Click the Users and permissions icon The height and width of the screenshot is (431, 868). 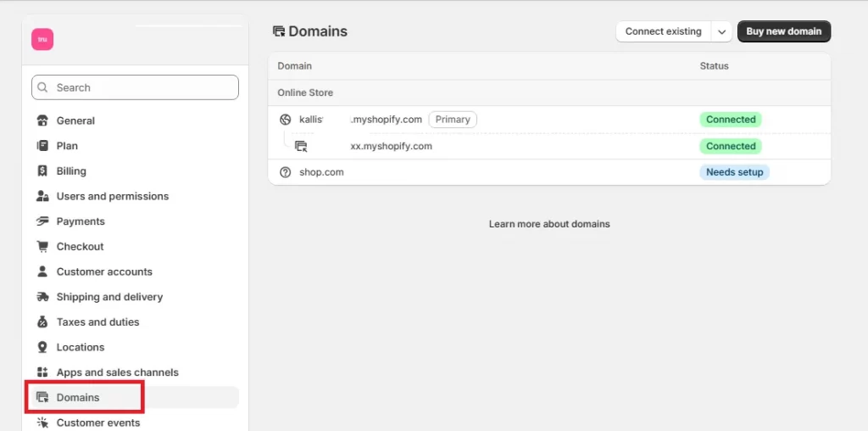click(x=42, y=196)
